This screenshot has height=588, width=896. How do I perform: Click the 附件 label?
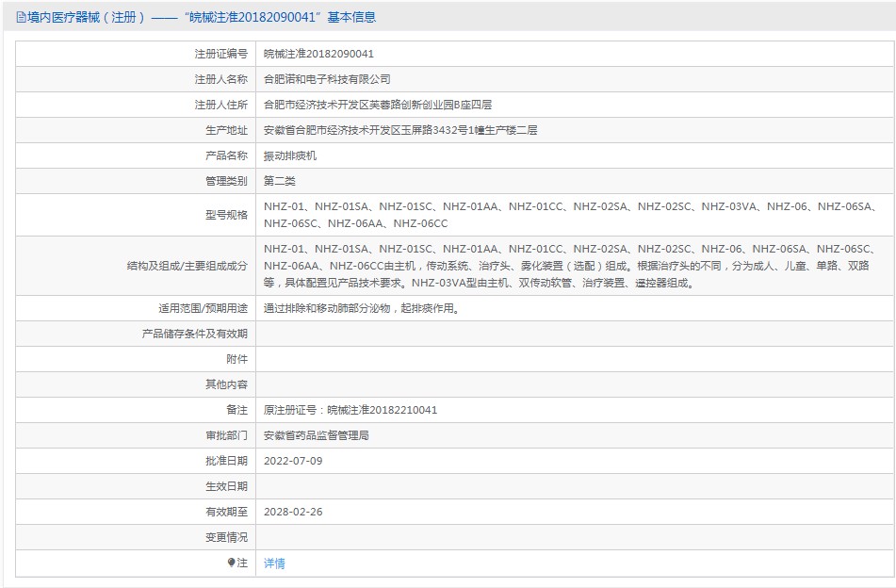tap(237, 359)
